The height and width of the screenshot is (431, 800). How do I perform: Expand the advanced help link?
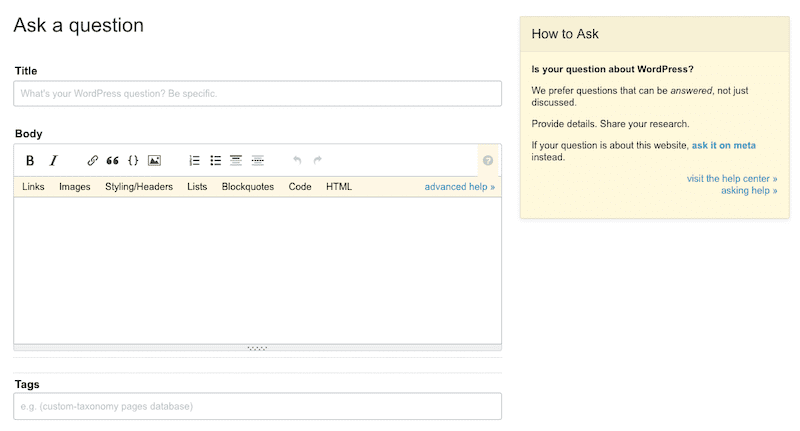(459, 187)
